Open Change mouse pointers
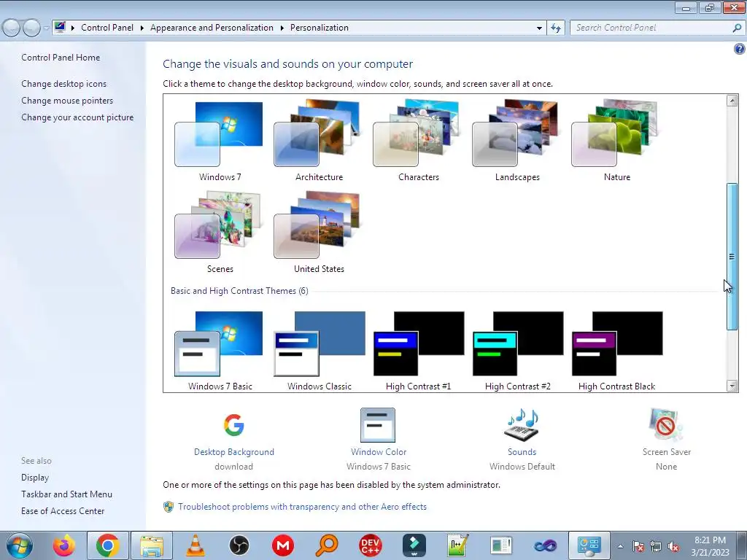Screen dimensions: 747x560 click(x=67, y=101)
